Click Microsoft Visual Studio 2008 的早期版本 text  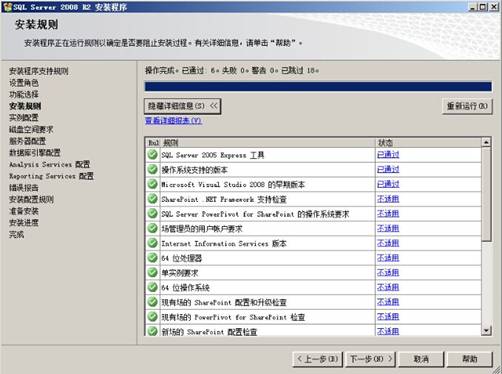(x=233, y=184)
